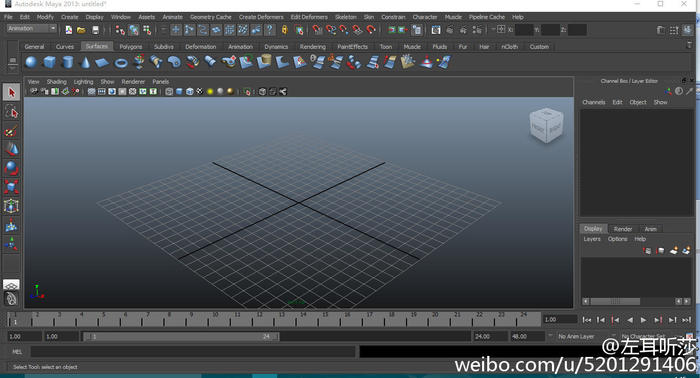
Task: Activate the Scale tool in toolbox
Action: coord(12,187)
